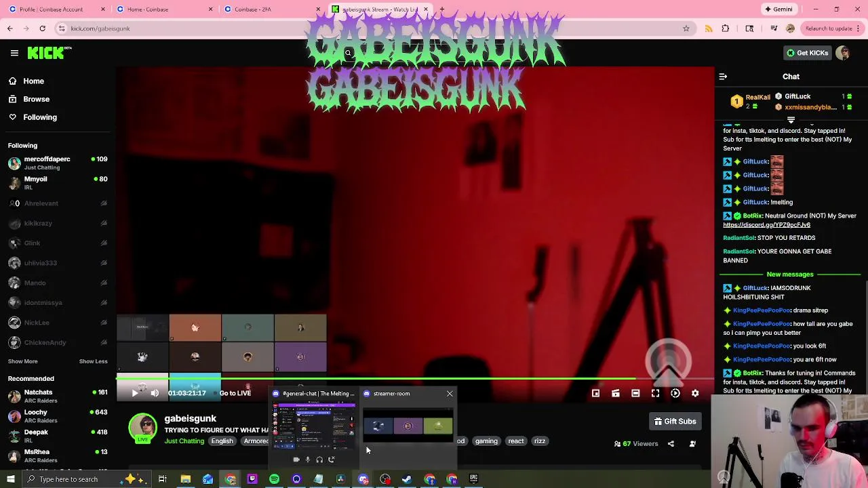The width and height of the screenshot is (868, 488).
Task: Click the cast to device icon
Action: tap(616, 393)
